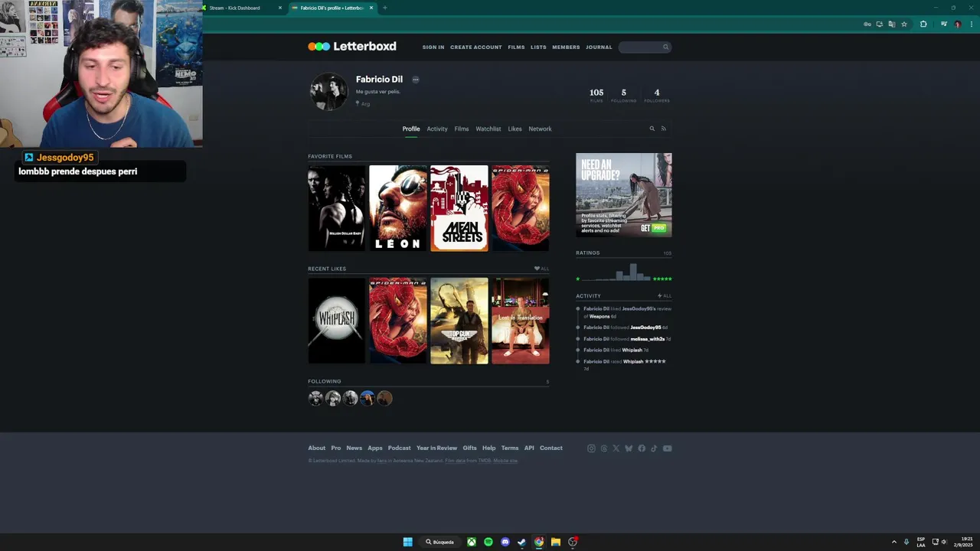Viewport: 980px width, 551px height.
Task: Open the Léon favorite film poster
Action: (398, 208)
